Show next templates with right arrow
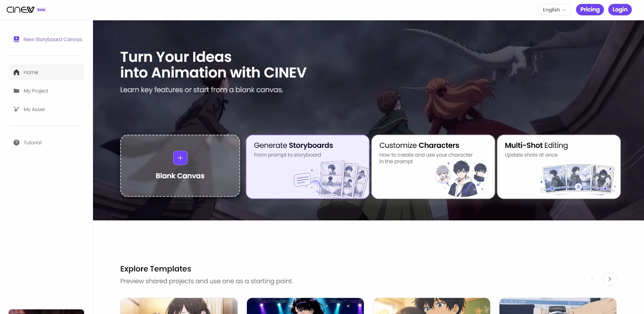The height and width of the screenshot is (314, 644). point(610,279)
